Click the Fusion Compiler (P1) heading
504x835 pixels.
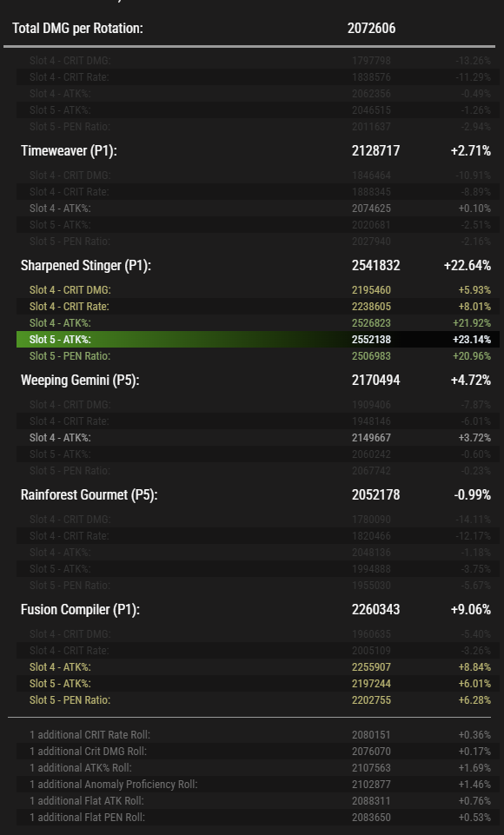(x=80, y=609)
